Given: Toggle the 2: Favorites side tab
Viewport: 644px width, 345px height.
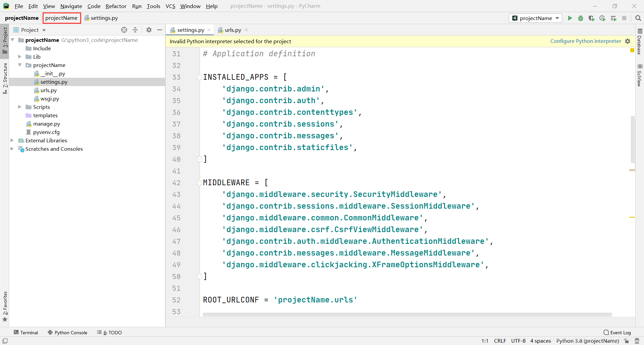Looking at the screenshot, I should point(5,306).
